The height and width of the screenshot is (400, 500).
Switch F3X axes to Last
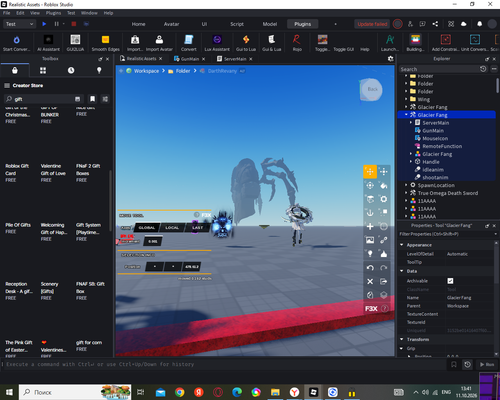(197, 228)
